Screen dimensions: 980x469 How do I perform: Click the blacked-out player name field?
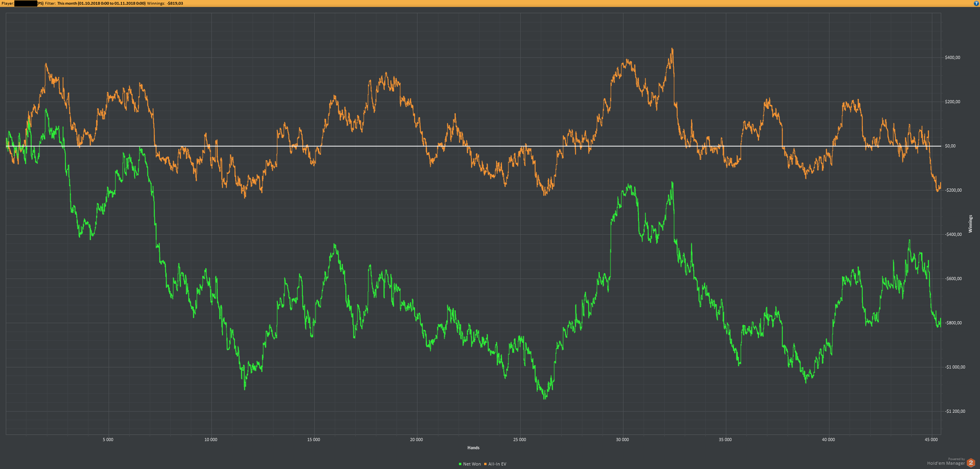(26, 3)
